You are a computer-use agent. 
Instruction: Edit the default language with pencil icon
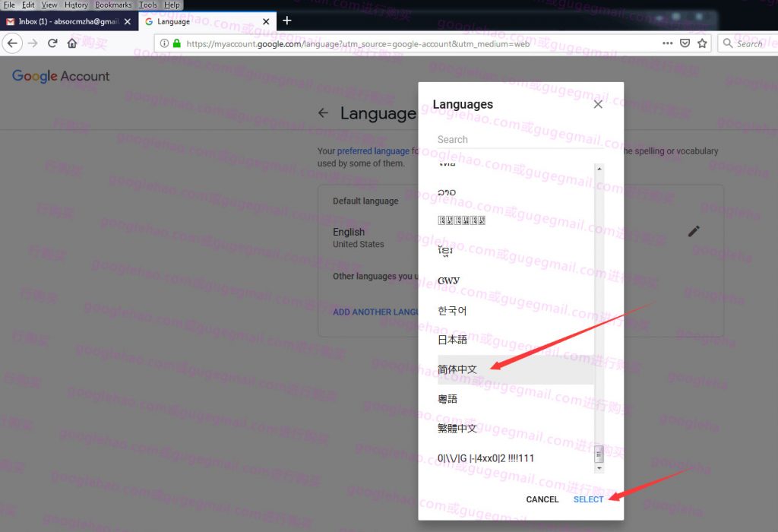pyautogui.click(x=694, y=231)
